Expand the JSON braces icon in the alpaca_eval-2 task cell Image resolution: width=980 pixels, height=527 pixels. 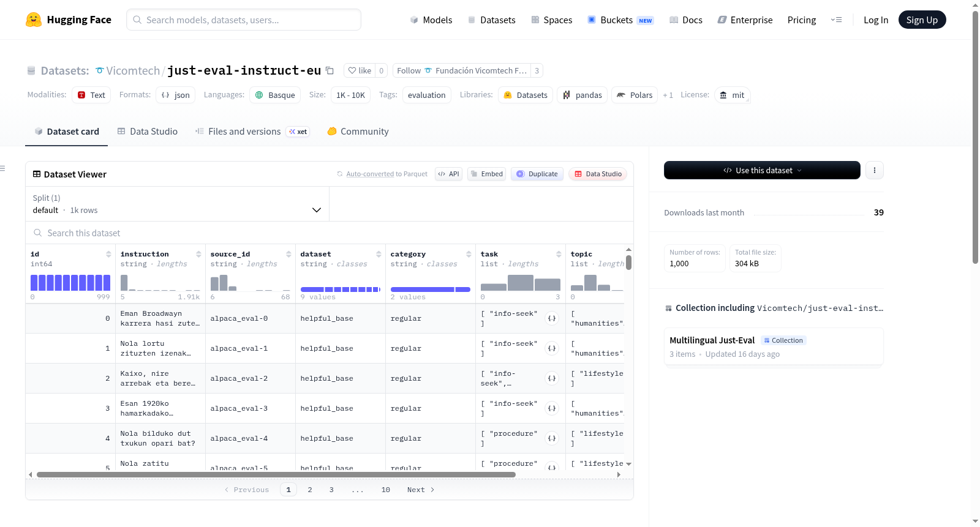tap(552, 378)
